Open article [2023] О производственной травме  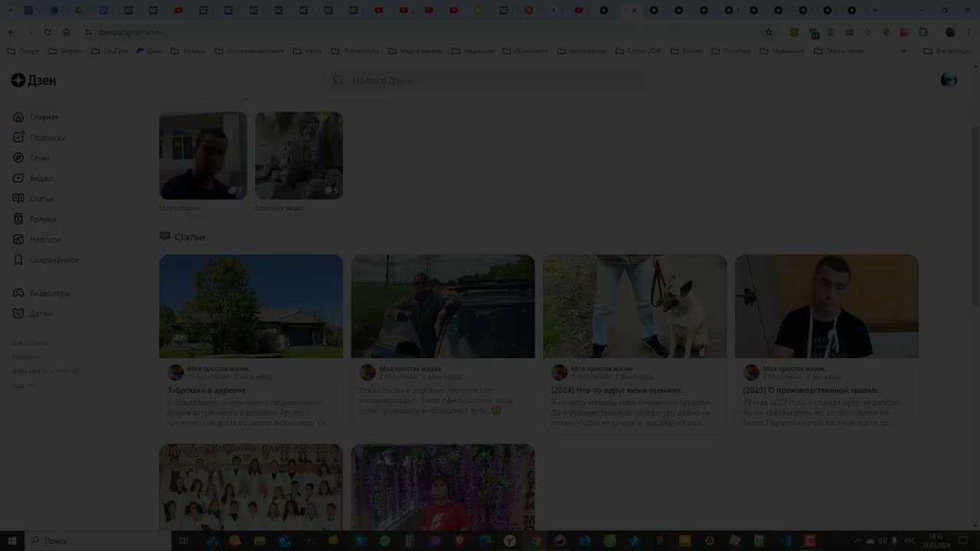(x=810, y=390)
